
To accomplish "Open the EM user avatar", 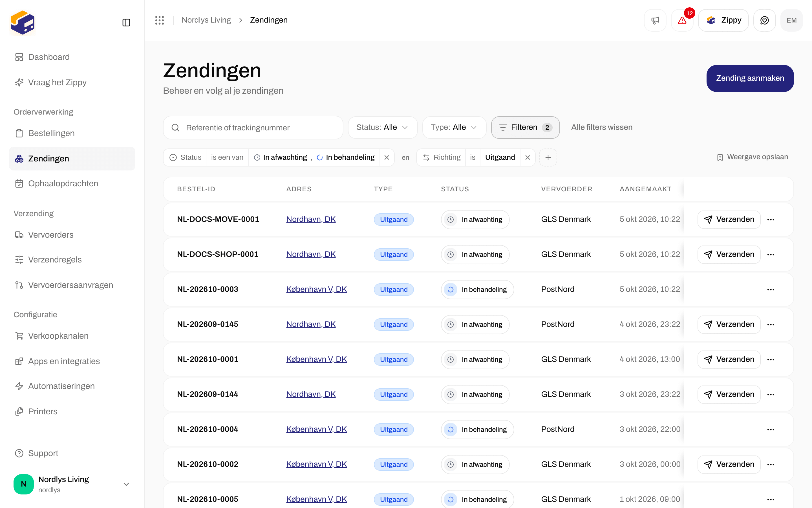I will 791,20.
